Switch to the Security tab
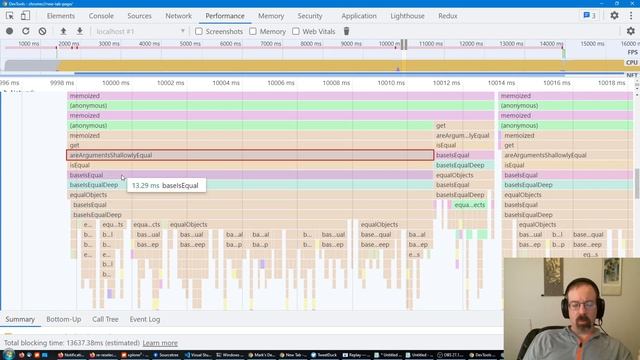Screen dimensions: 640x360 click(310, 16)
